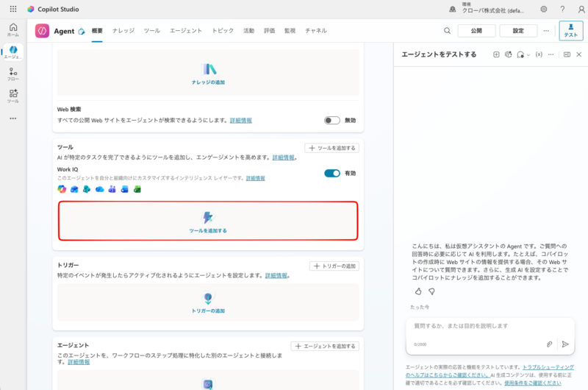Open the app launcher waffle icon
The image size is (588, 390).
pyautogui.click(x=13, y=9)
